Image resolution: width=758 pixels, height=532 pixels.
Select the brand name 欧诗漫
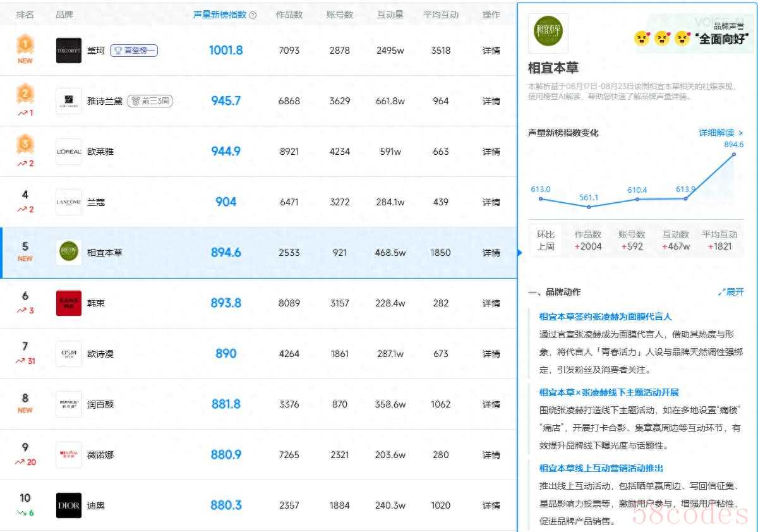[x=100, y=354]
